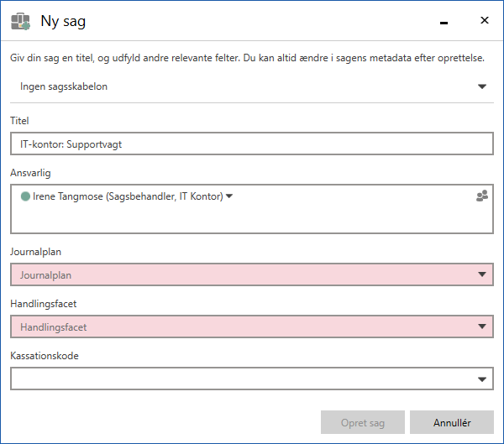This screenshot has height=444, width=504.
Task: Click into the Titel input field
Action: click(252, 144)
